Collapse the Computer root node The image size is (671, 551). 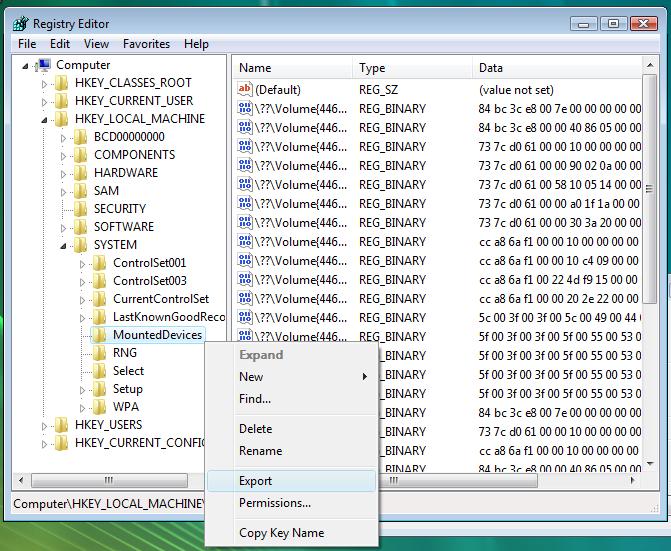click(x=25, y=66)
